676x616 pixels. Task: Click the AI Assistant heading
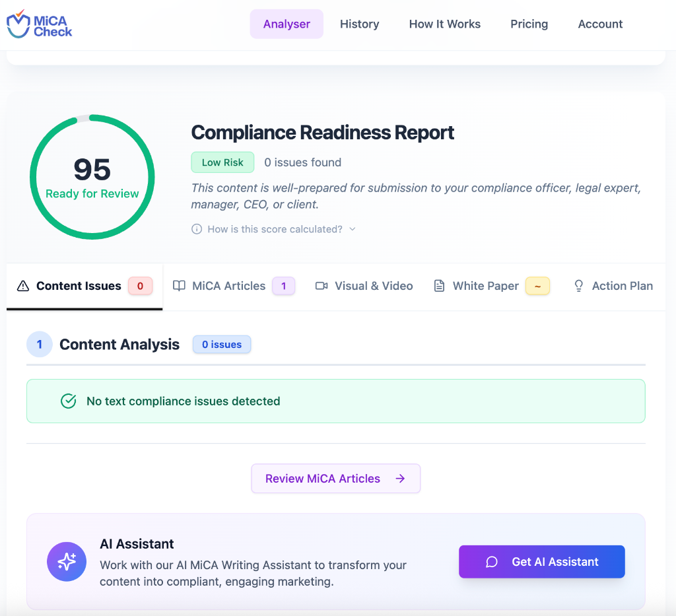pos(137,544)
